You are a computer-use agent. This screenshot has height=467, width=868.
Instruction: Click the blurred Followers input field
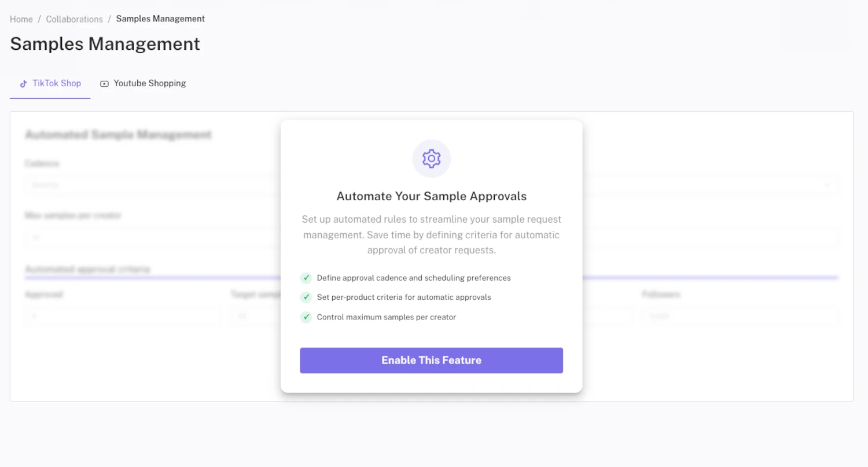coord(740,316)
